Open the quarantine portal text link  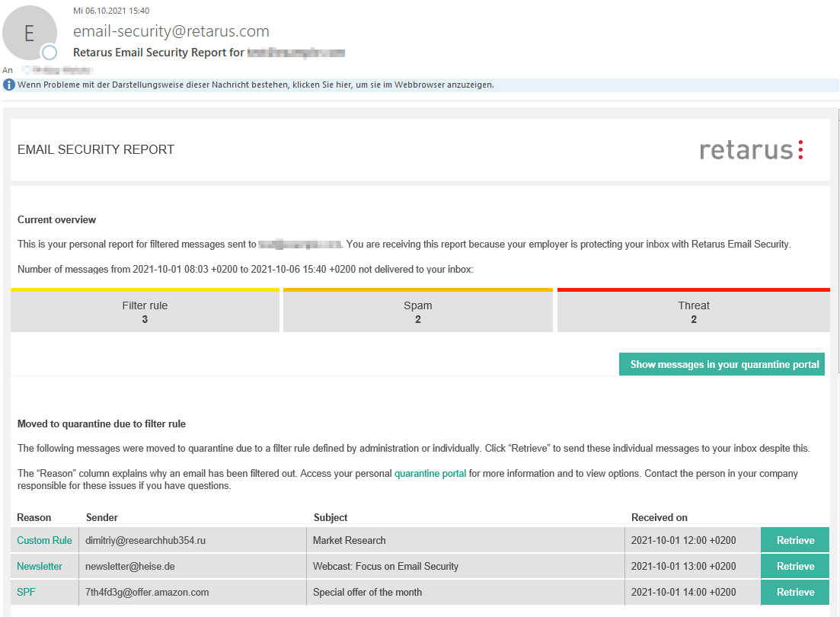pyautogui.click(x=430, y=473)
